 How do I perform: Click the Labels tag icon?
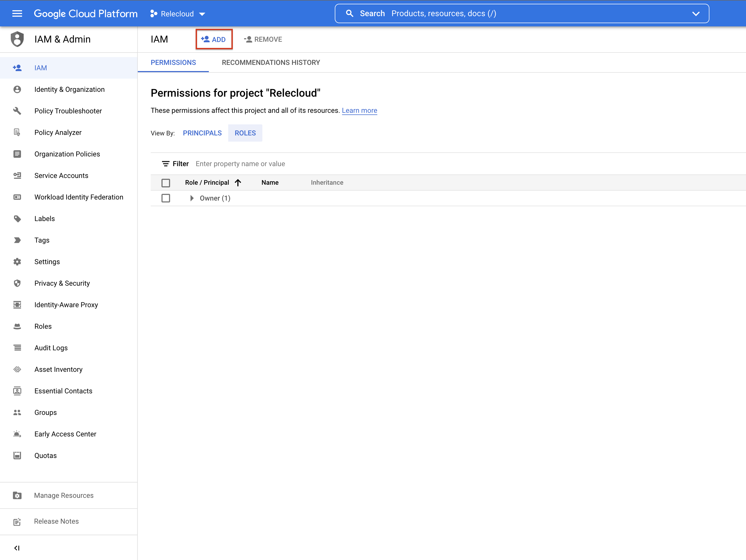[17, 219]
